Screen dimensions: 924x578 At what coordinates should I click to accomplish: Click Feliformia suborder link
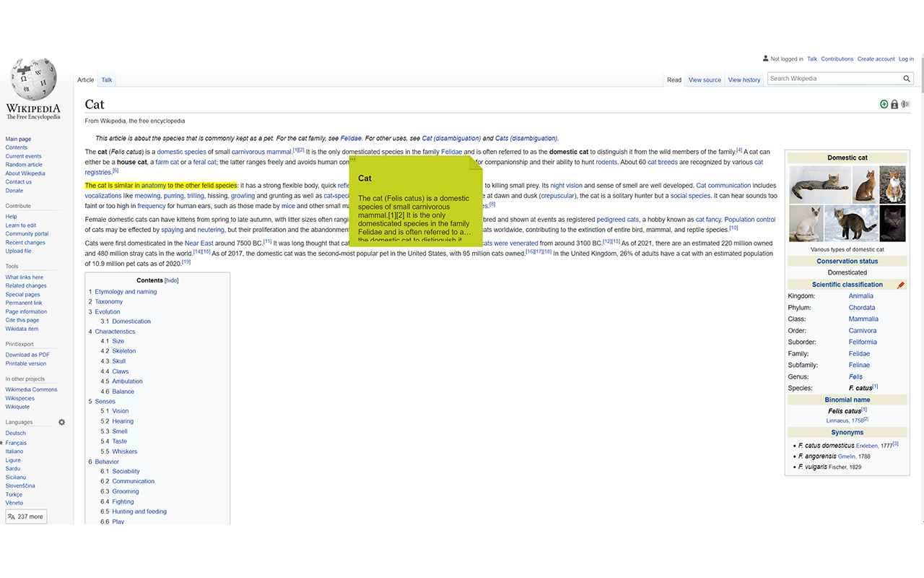pyautogui.click(x=863, y=342)
